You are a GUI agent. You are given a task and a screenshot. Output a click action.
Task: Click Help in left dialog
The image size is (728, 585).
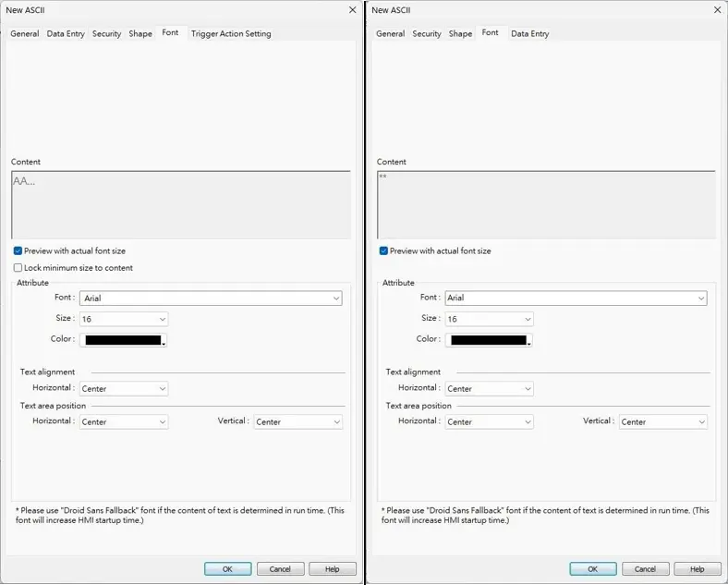pyautogui.click(x=333, y=569)
